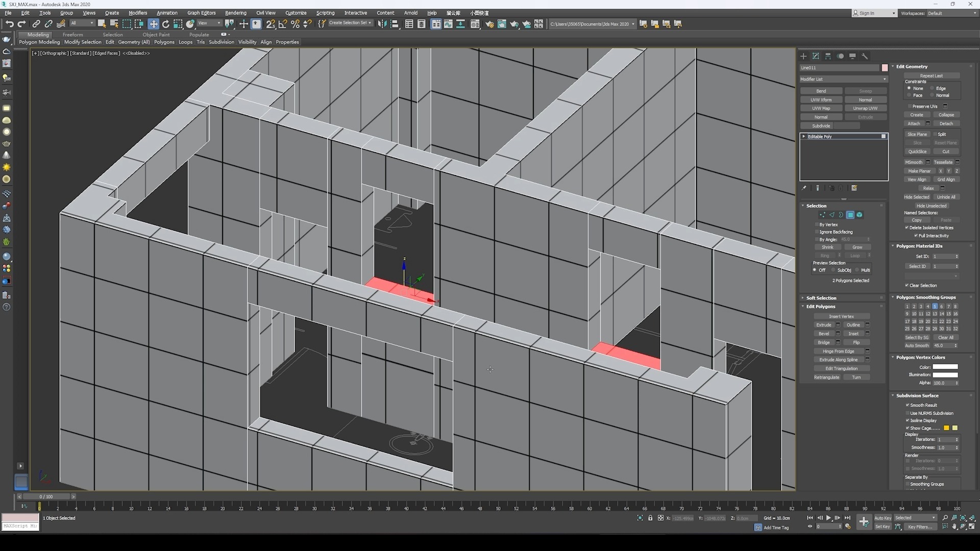Open the Motion panel tab icon
980x551 pixels.
pyautogui.click(x=840, y=56)
